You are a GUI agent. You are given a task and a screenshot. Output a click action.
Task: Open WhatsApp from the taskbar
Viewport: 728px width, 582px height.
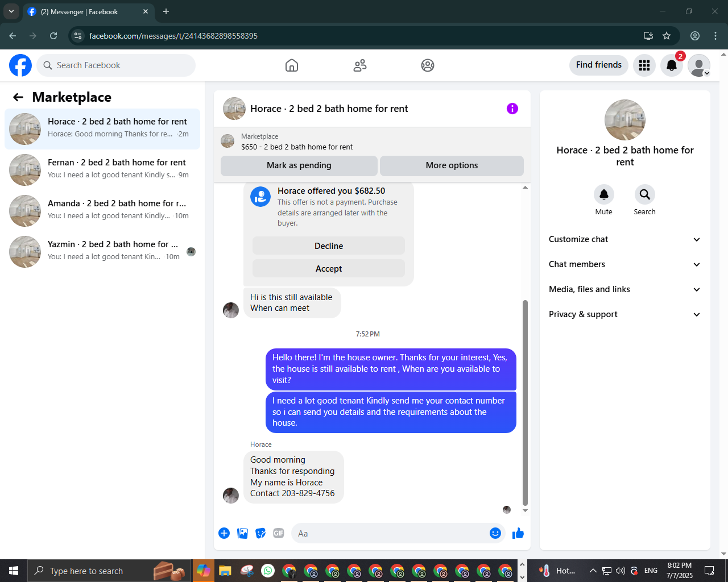coord(268,571)
